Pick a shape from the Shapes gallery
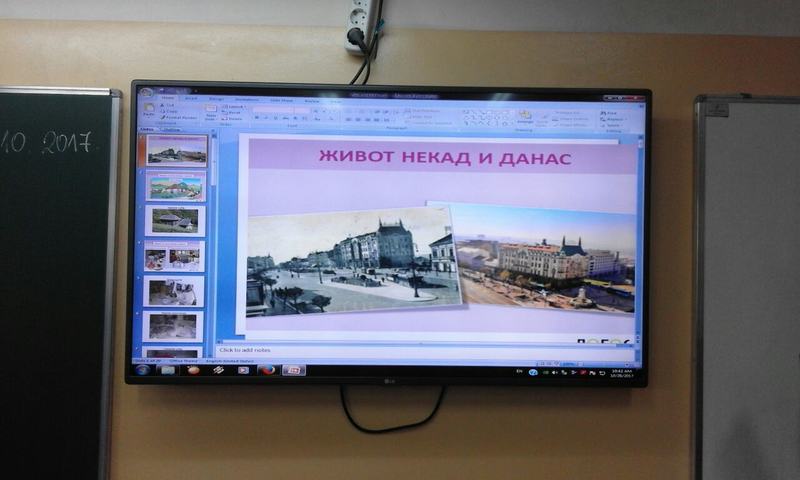This screenshot has width=800, height=480. (x=487, y=118)
